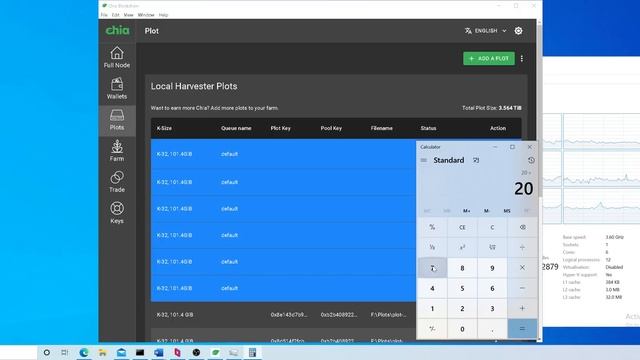Open the View menu
Viewport: 640px width, 360px height.
[129, 15]
